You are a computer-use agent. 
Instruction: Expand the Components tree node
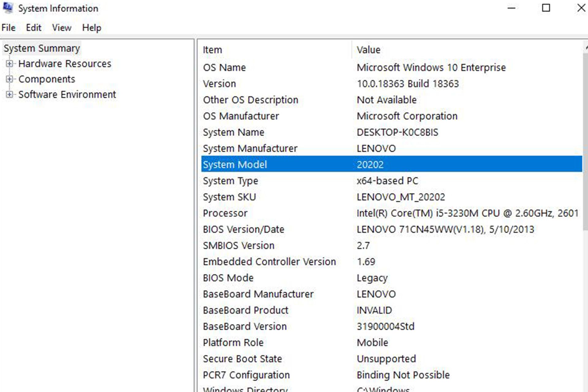[x=9, y=79]
